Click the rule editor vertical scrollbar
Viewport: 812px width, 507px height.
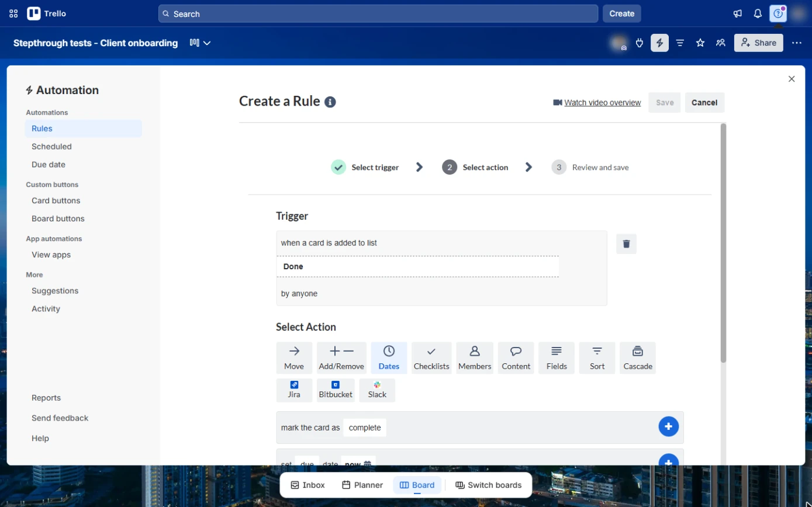pos(723,242)
